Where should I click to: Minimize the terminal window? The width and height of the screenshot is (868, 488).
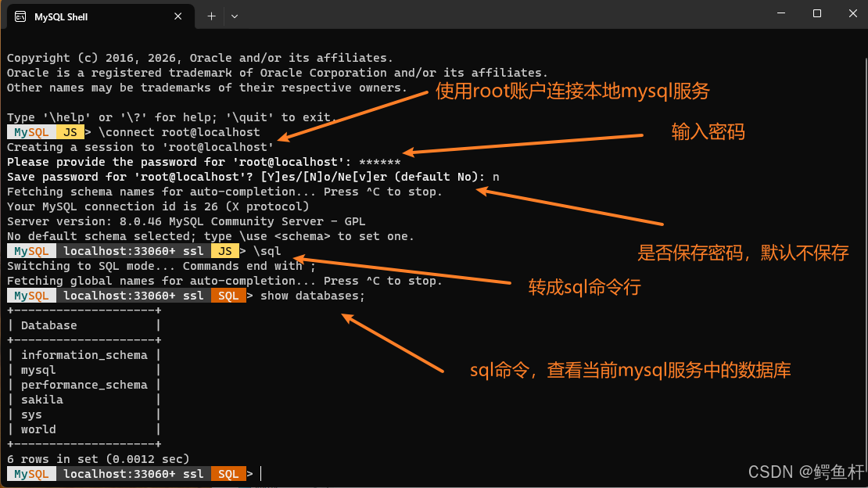[x=781, y=13]
